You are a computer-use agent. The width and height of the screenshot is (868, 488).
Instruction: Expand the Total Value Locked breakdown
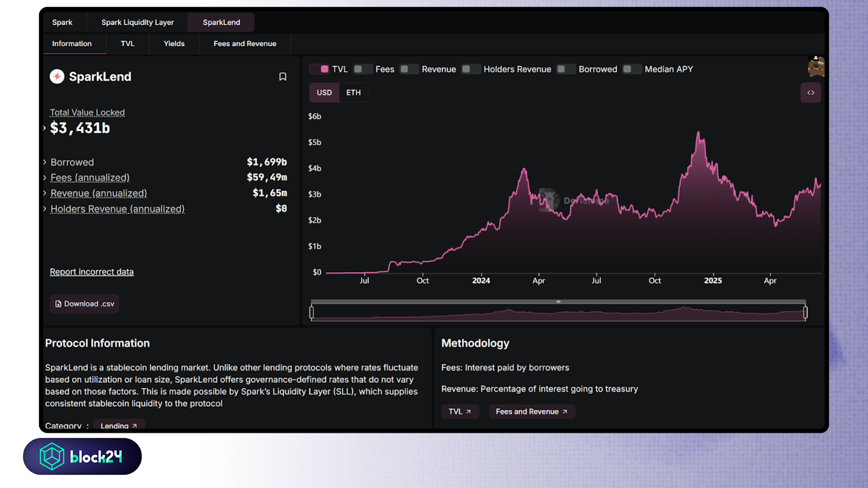(44, 128)
